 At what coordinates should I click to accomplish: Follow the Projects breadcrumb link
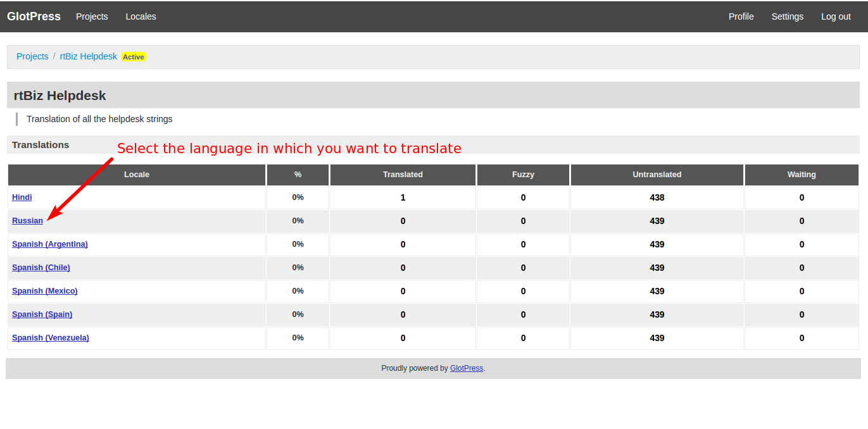tap(32, 56)
